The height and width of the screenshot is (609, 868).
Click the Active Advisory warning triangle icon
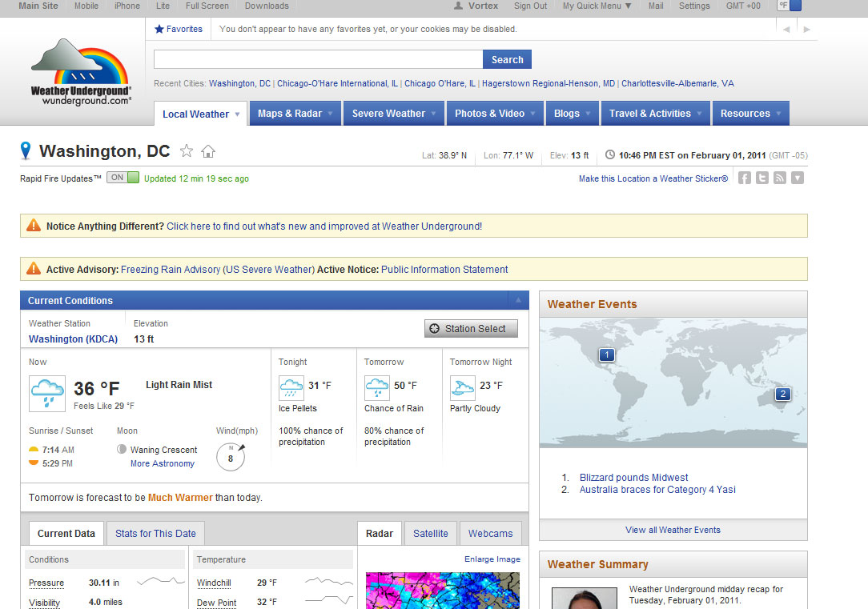point(34,268)
